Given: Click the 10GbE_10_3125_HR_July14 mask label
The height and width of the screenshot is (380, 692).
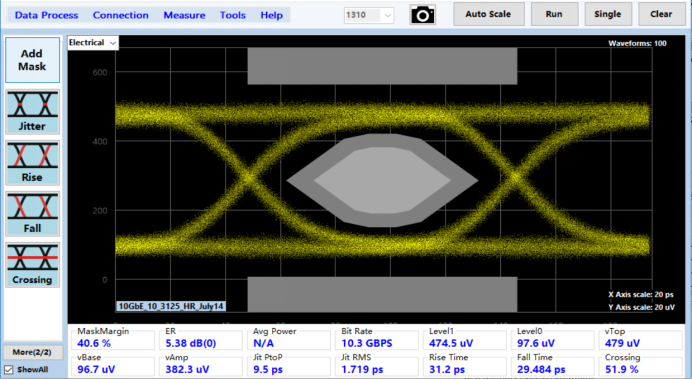Looking at the screenshot, I should coord(171,306).
